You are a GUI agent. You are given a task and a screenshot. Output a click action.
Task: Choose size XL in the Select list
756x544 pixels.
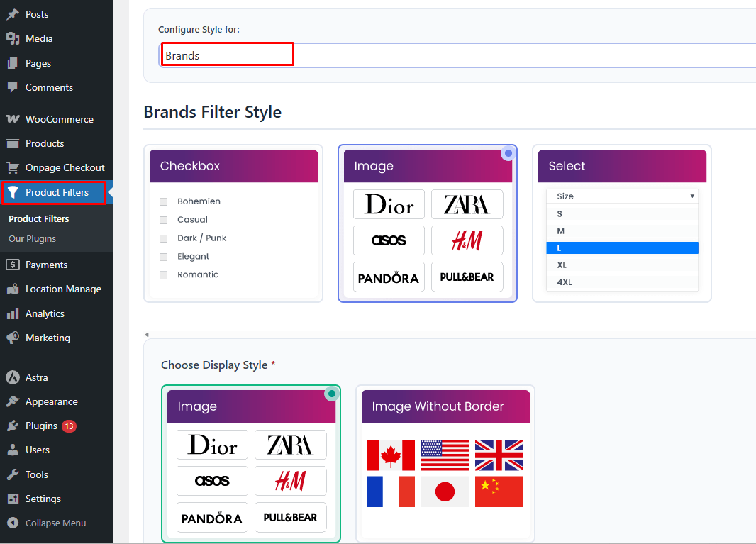622,265
